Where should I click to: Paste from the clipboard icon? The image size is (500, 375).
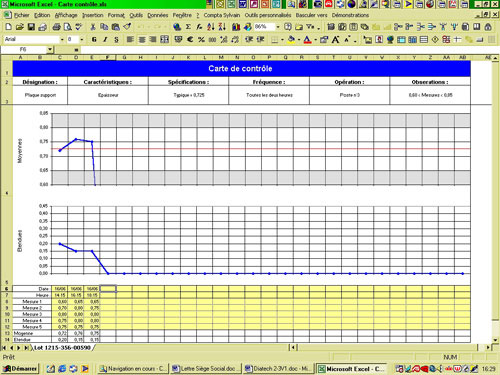pyautogui.click(x=116, y=27)
